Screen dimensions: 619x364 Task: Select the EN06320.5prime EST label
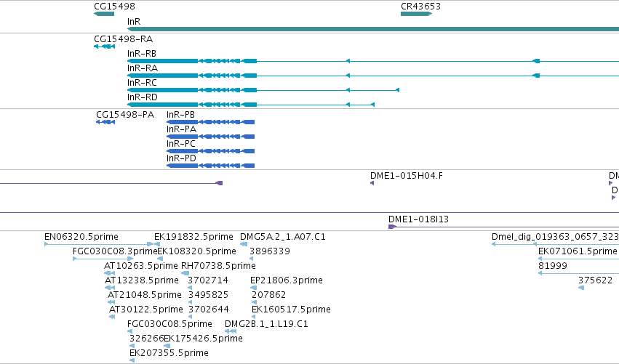pyautogui.click(x=81, y=237)
